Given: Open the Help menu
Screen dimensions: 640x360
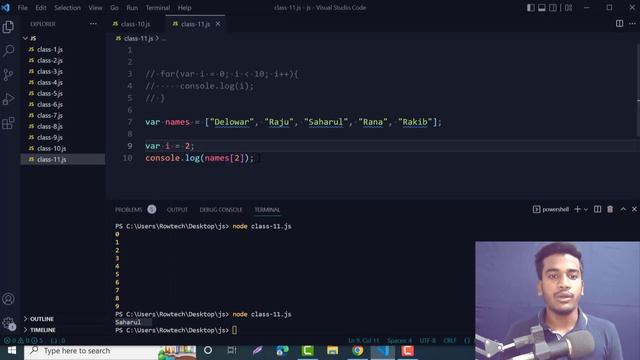Looking at the screenshot, I should click(x=184, y=8).
